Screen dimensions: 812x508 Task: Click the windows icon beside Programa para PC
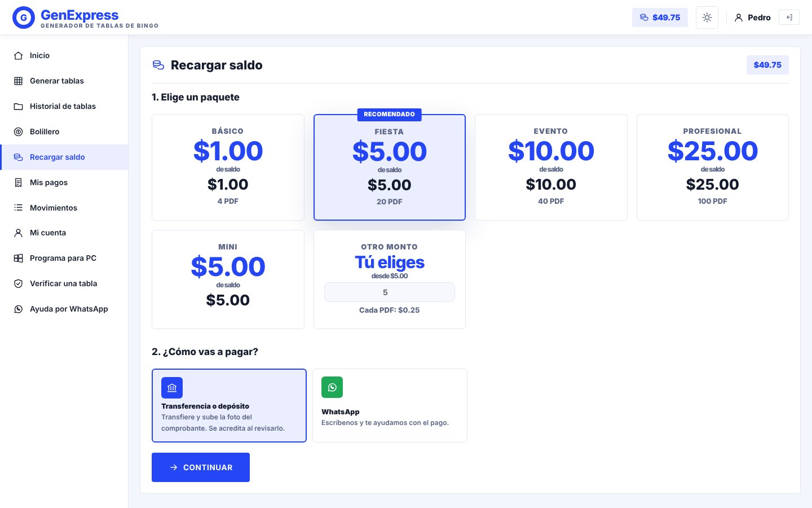tap(19, 258)
